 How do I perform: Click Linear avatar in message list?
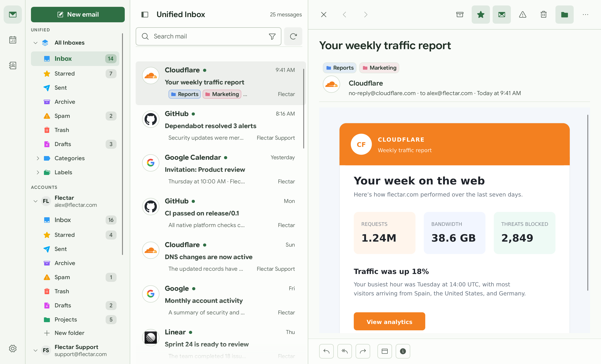click(151, 338)
